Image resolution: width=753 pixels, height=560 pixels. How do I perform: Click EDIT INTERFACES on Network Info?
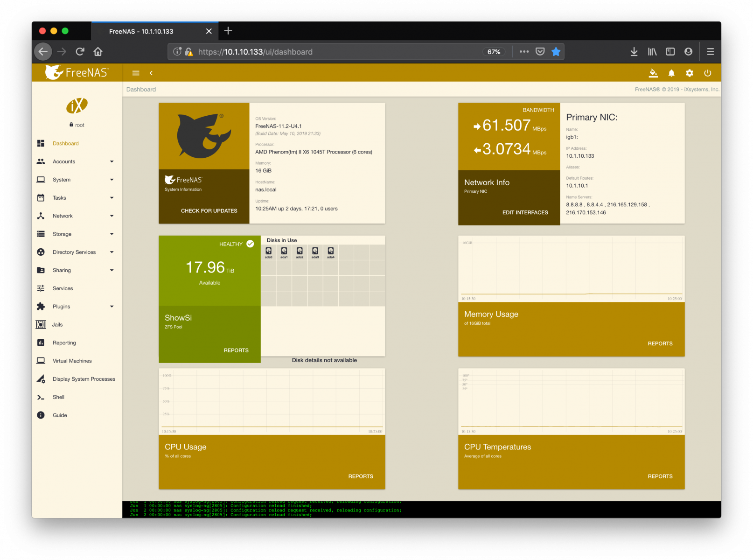525,212
